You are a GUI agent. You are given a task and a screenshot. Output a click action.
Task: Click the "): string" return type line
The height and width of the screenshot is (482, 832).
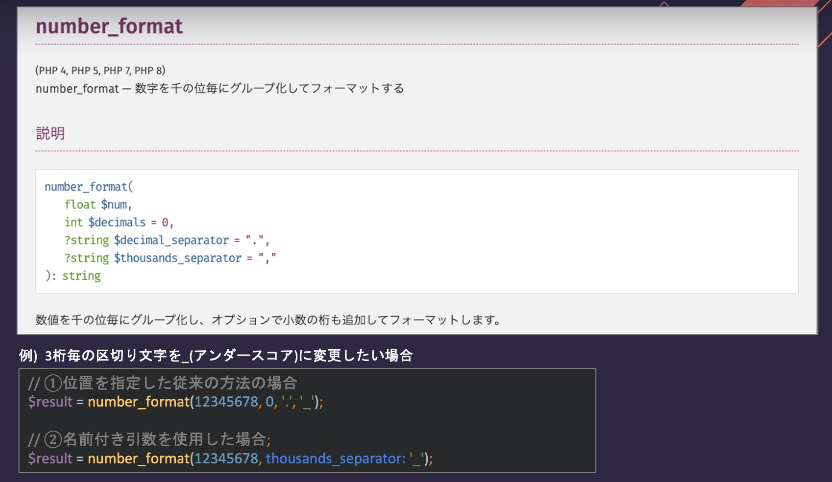[73, 276]
